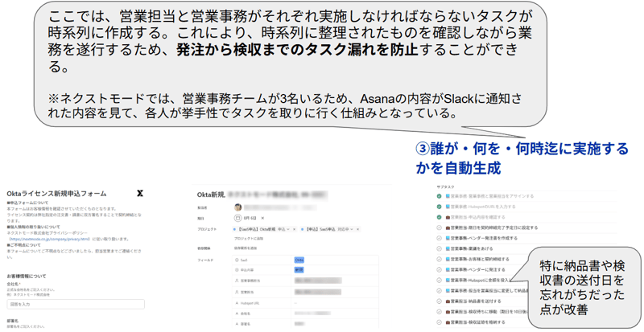Complete 納品書を送付する subtask
Image resolution: width=644 pixels, height=332 pixels.
coord(439,301)
